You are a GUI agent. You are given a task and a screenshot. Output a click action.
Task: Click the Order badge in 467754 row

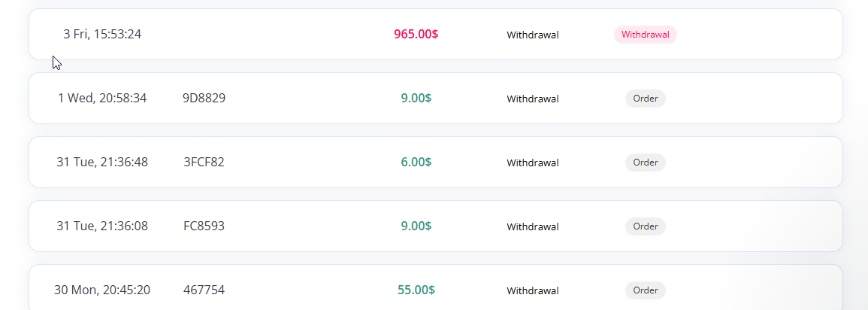pyautogui.click(x=646, y=290)
